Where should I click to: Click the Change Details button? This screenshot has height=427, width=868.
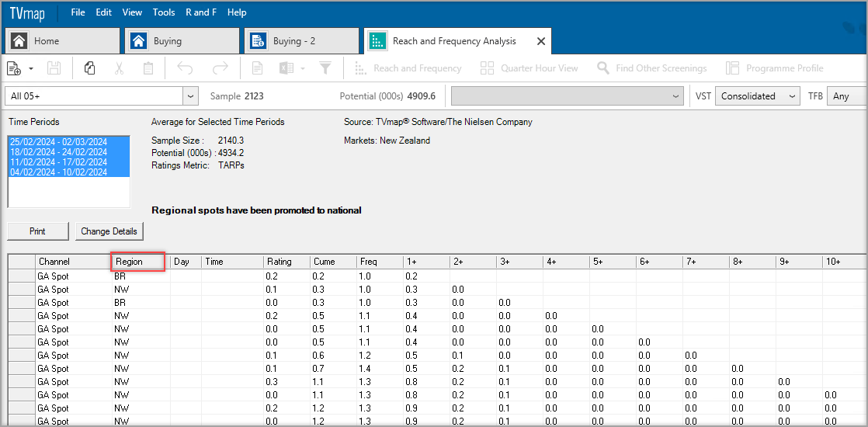pyautogui.click(x=109, y=231)
